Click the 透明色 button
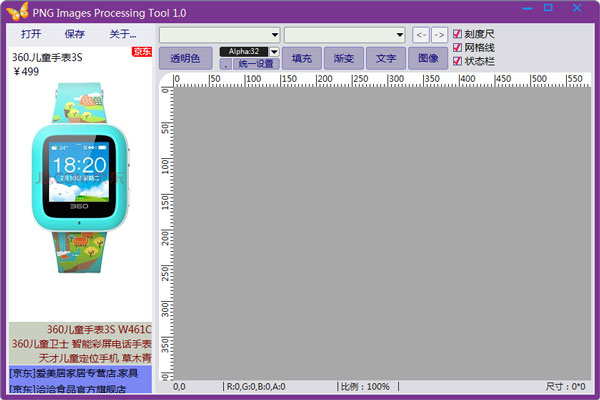This screenshot has height=400, width=600. (185, 58)
